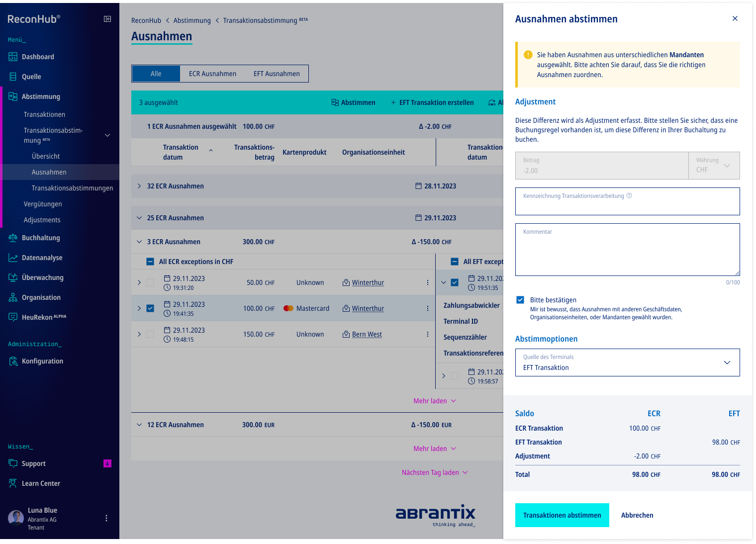
Task: Switch to ECR Ausnahmen tab
Action: [212, 74]
